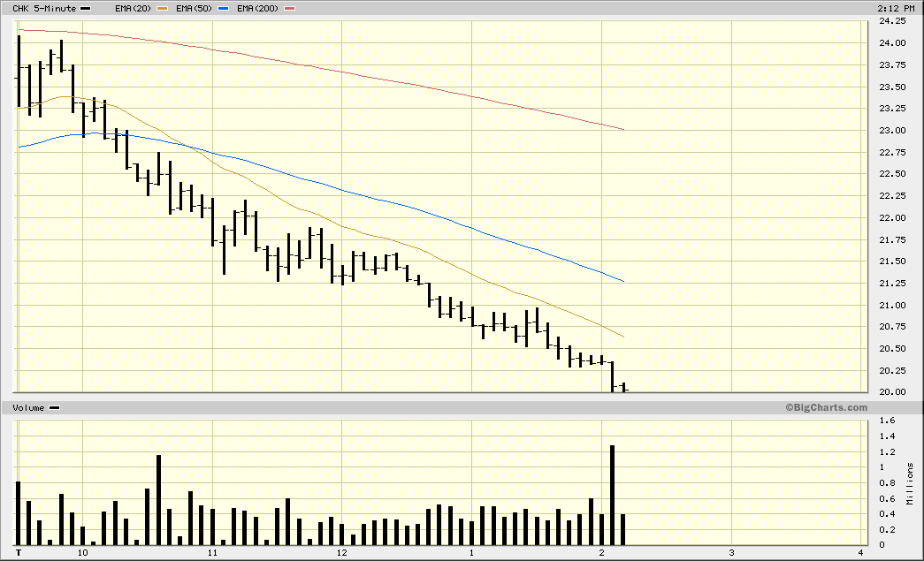The image size is (924, 561).
Task: Click the black CHK 5-Minute legend swatch
Action: click(x=86, y=9)
